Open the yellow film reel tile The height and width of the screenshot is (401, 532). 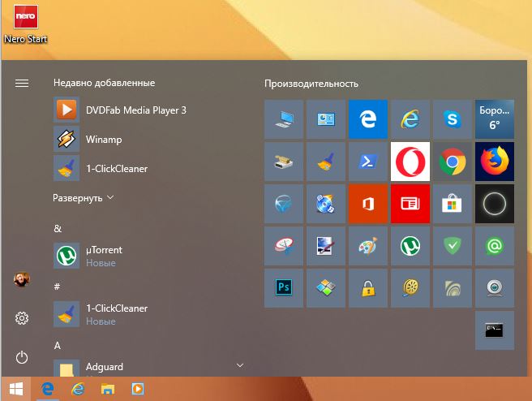pos(410,288)
